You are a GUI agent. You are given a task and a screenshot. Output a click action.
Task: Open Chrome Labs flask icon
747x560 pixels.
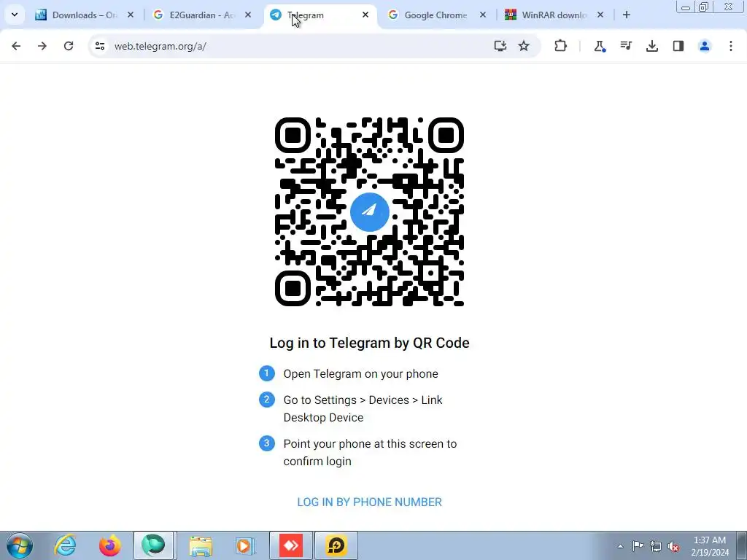[600, 46]
